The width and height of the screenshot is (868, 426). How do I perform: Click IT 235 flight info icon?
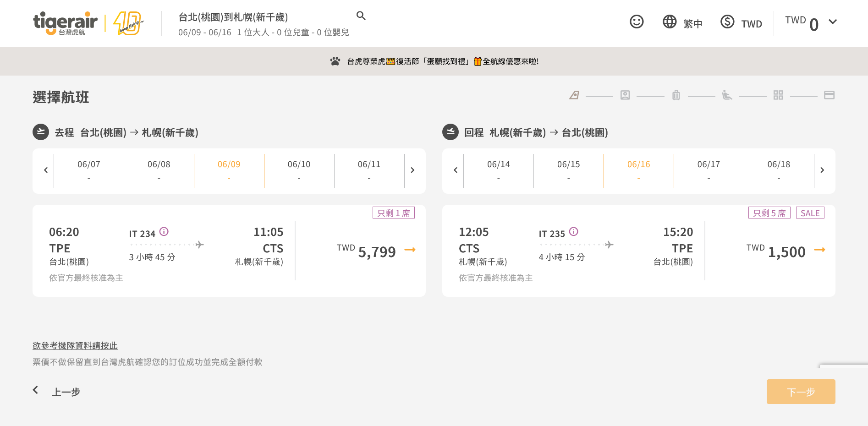tap(574, 231)
